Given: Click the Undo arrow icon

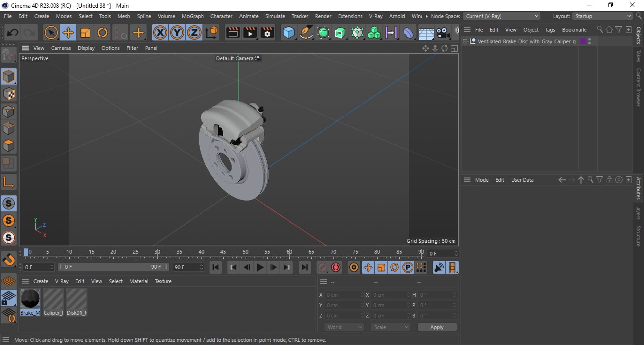Looking at the screenshot, I should pos(13,33).
